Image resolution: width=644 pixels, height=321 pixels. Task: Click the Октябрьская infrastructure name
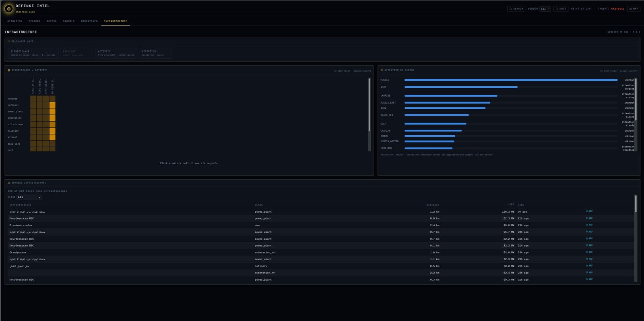click(x=18, y=253)
